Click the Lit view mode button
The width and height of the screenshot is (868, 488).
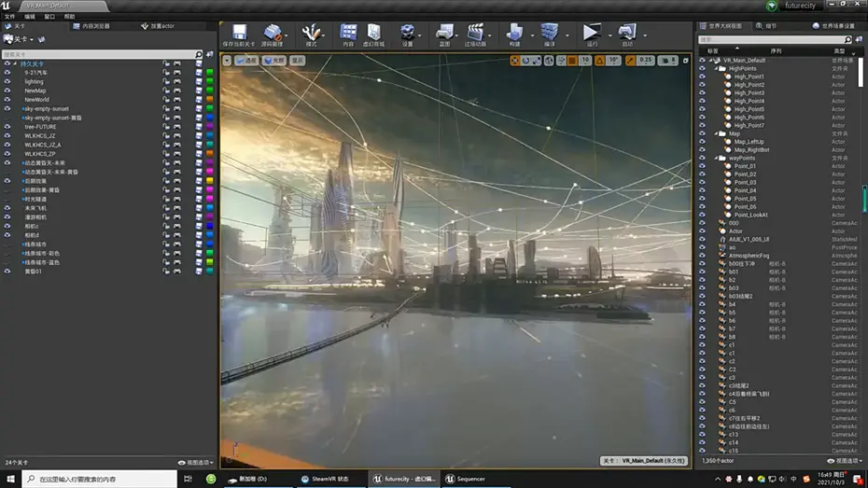[x=273, y=61]
